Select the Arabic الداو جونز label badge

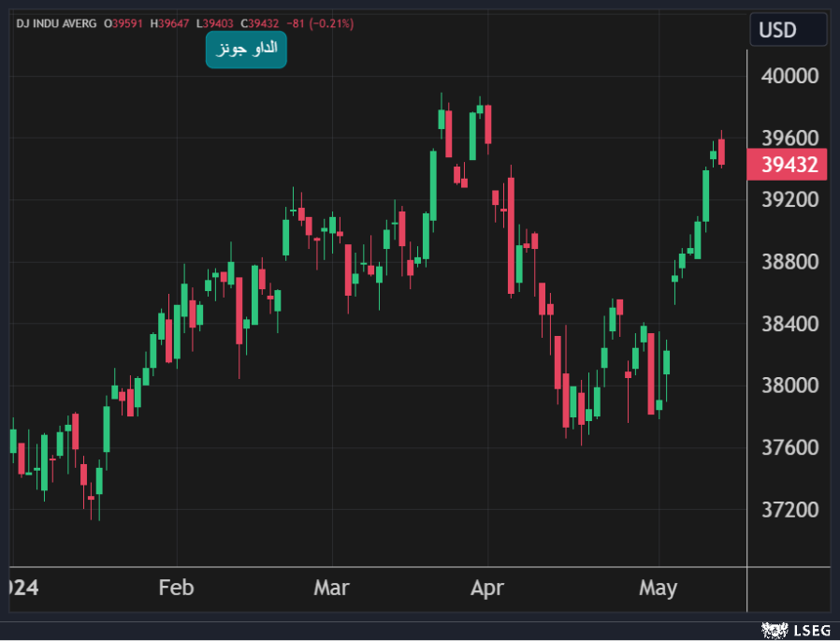tap(246, 50)
